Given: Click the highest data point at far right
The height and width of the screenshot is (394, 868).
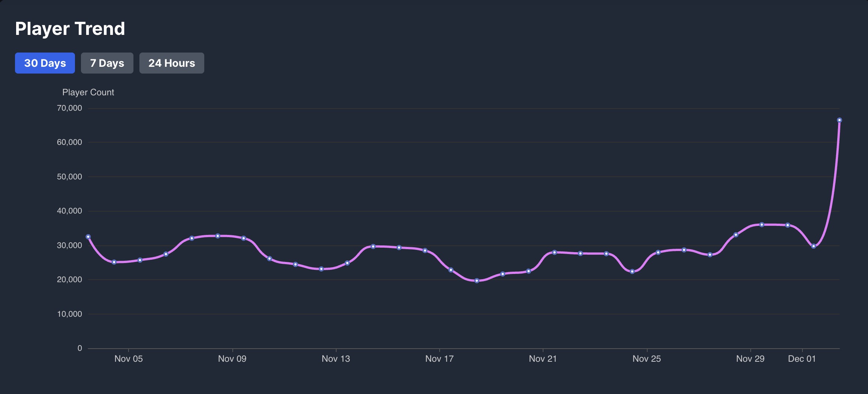Looking at the screenshot, I should [839, 120].
